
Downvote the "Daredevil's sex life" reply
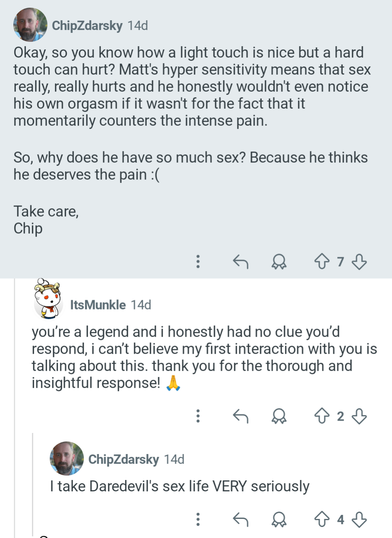(x=359, y=519)
